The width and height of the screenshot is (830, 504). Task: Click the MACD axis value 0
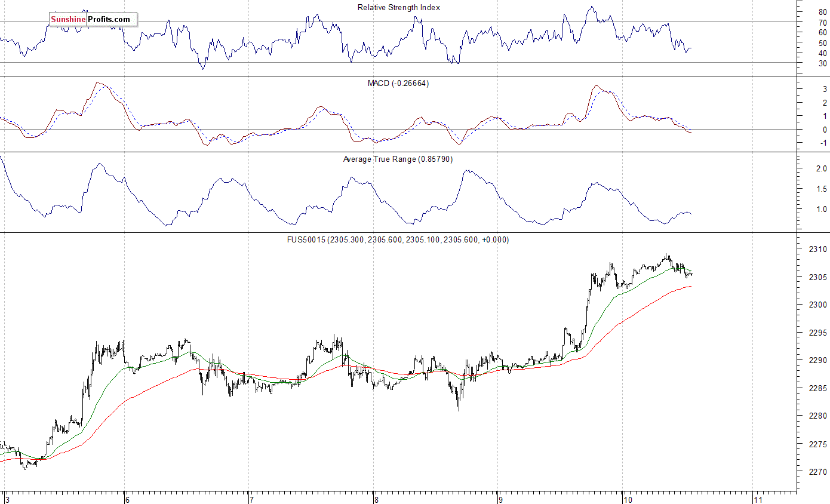[825, 130]
